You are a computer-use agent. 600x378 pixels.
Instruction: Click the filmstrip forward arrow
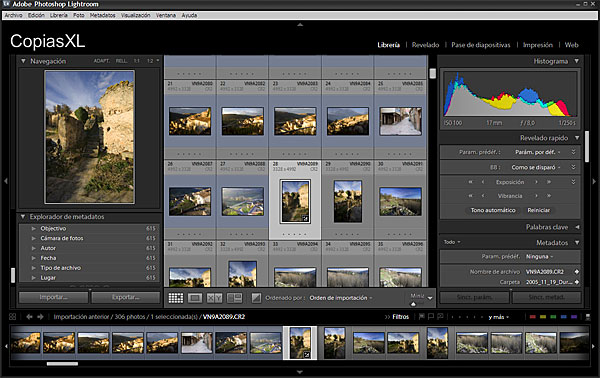coord(40,317)
